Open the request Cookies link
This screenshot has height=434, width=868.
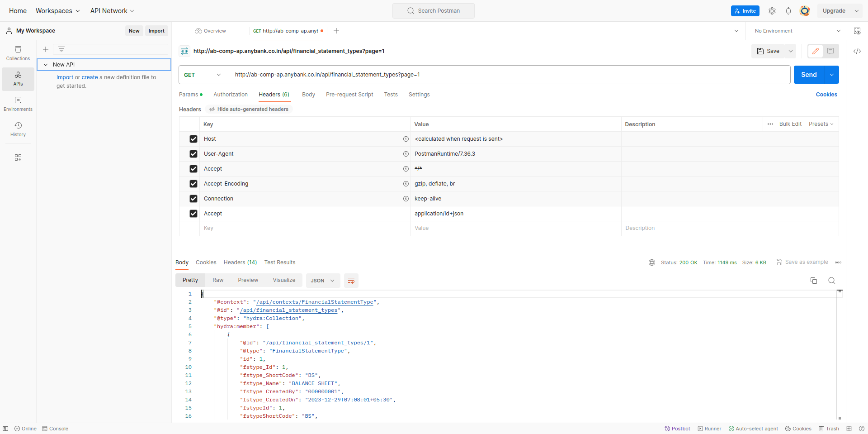(826, 95)
